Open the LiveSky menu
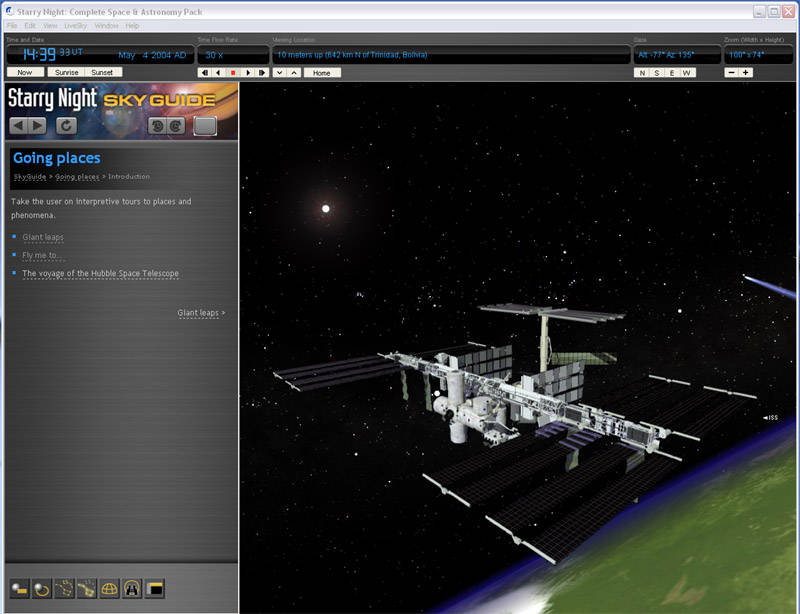This screenshot has height=614, width=800. click(x=76, y=26)
